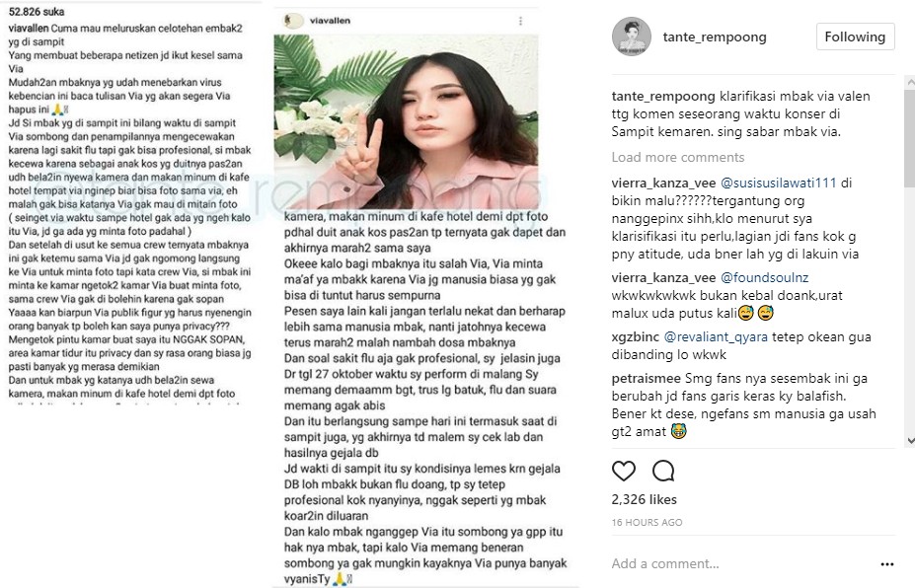Open the 16 HOURS AGO timestamp
915x588 pixels.
point(647,522)
